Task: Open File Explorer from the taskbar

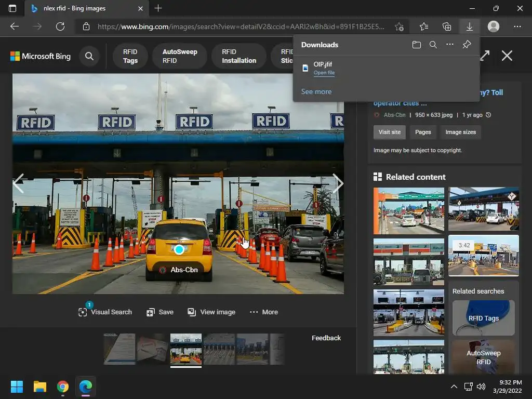Action: (x=40, y=387)
